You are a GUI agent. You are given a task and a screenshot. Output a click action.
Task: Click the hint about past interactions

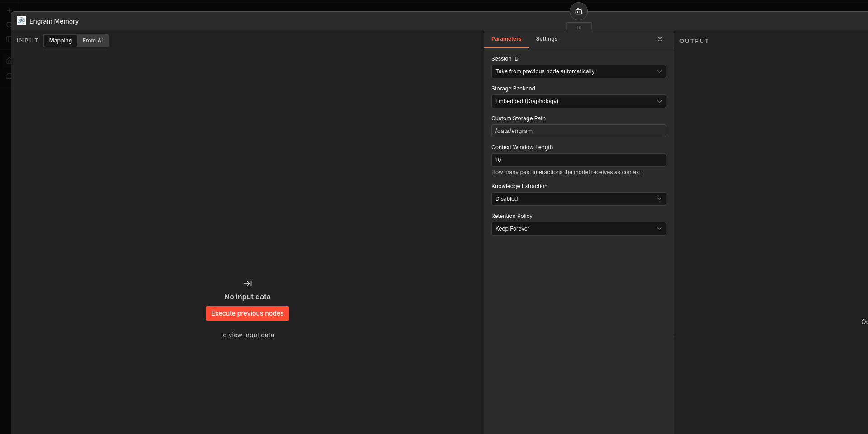pos(566,172)
